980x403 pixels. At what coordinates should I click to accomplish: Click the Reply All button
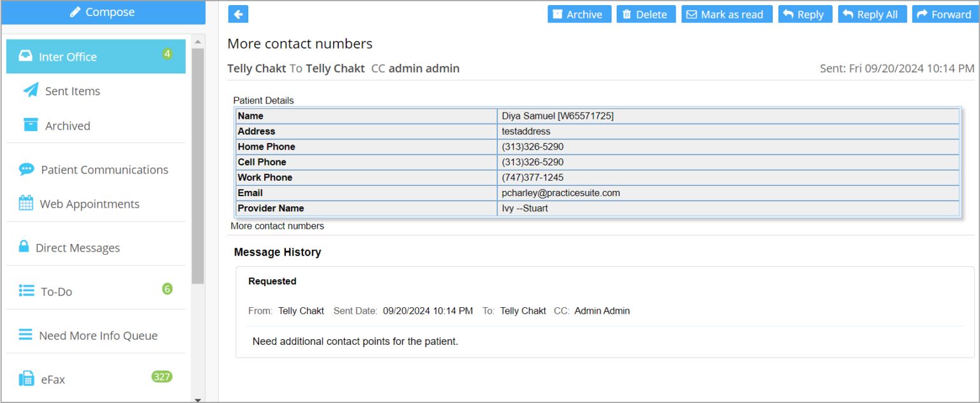click(872, 13)
